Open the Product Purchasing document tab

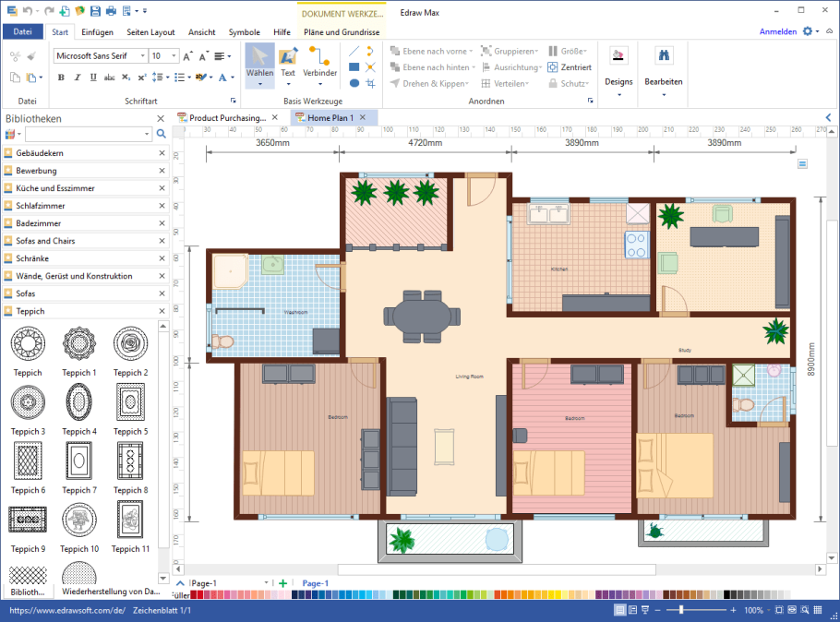pos(227,118)
